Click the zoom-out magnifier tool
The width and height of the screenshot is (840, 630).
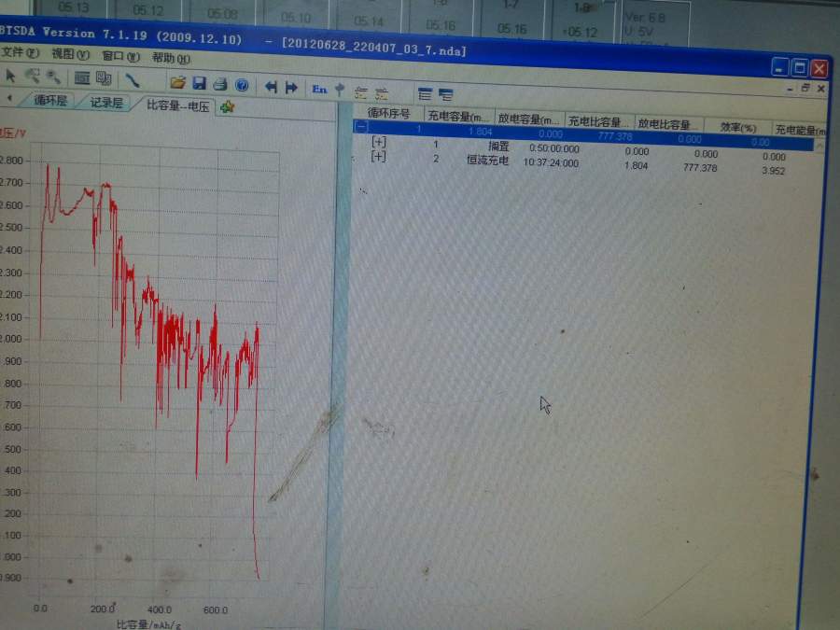(x=53, y=77)
